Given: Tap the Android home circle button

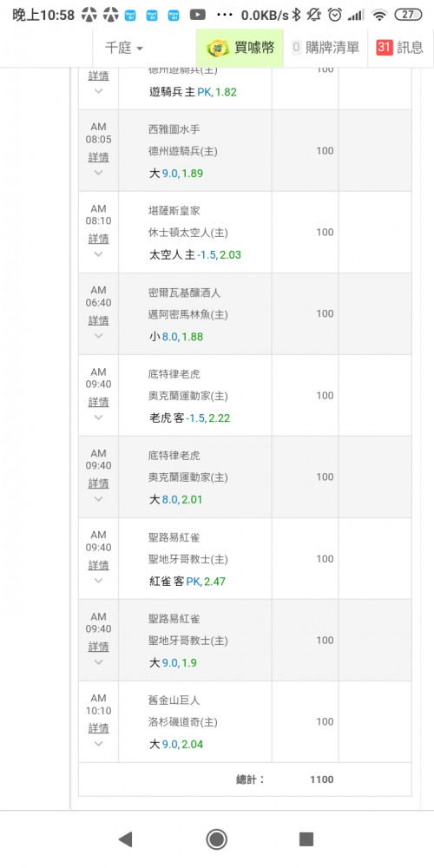Looking at the screenshot, I should (x=216, y=839).
